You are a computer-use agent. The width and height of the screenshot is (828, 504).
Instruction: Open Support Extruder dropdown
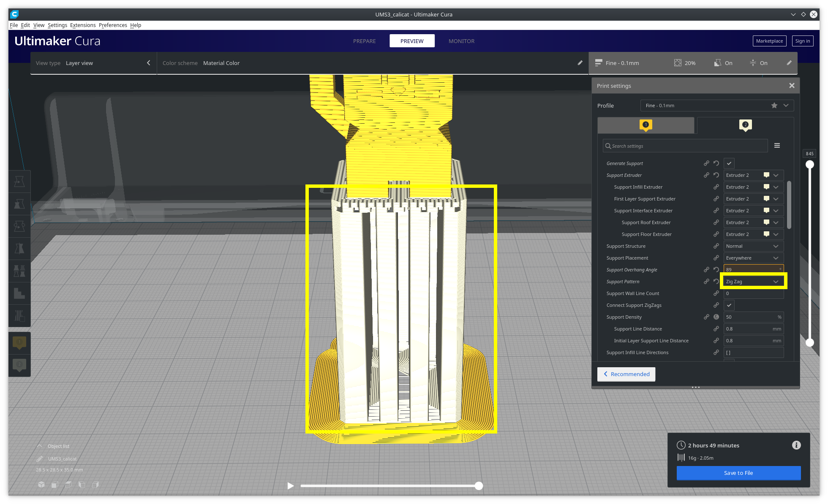754,175
